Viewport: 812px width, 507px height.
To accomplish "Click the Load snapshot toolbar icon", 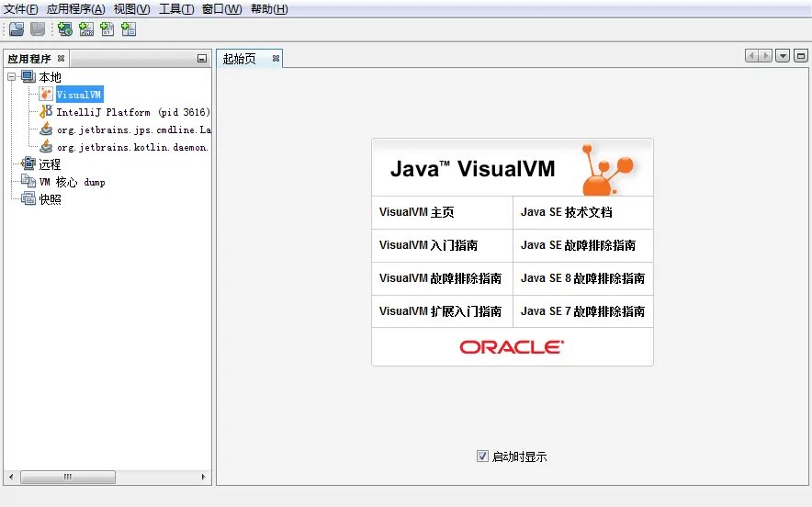I will coord(17,29).
